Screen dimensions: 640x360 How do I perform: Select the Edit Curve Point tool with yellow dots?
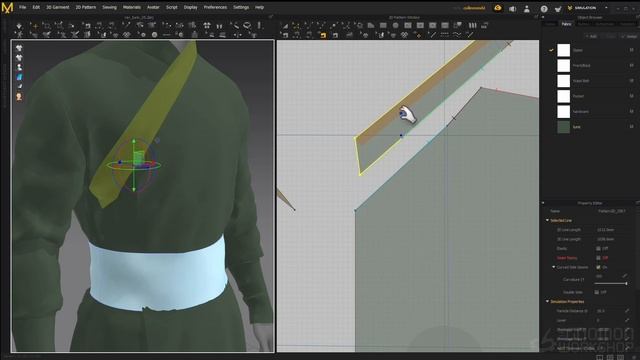[296, 26]
